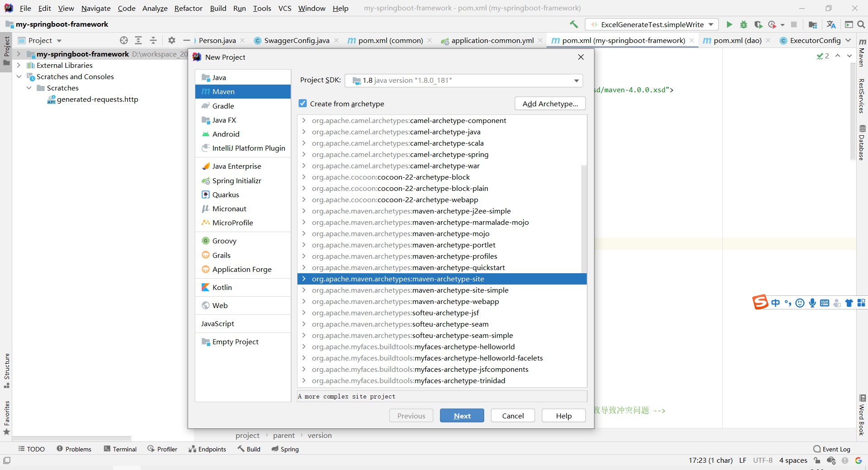Open the Refactor menu
The width and height of the screenshot is (868, 470).
point(188,8)
